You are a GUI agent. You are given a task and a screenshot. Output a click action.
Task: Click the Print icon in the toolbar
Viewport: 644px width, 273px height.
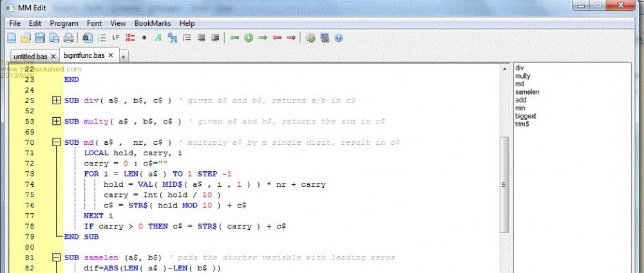(x=68, y=38)
